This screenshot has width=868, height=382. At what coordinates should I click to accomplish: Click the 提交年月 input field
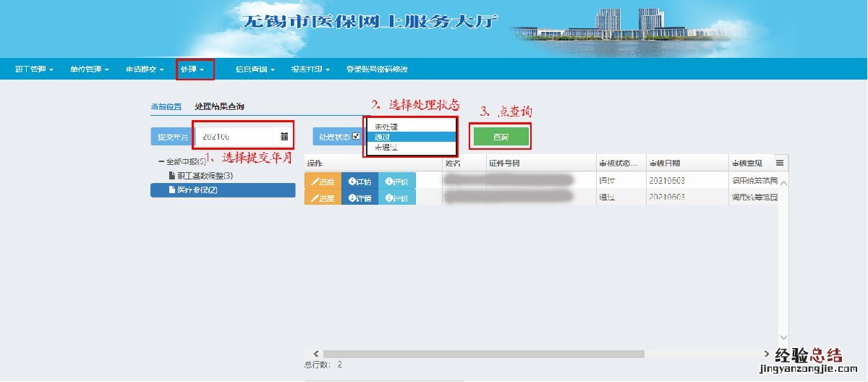(235, 136)
